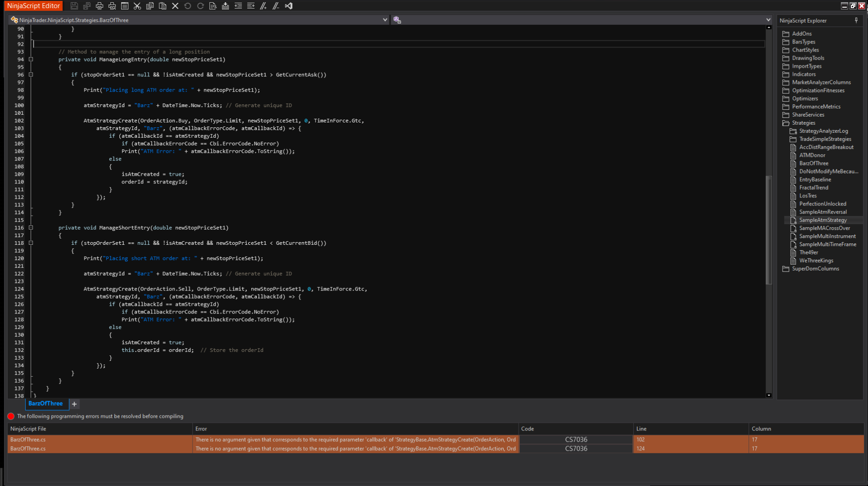The image size is (868, 486).
Task: Click the Code column header
Action: coord(576,429)
